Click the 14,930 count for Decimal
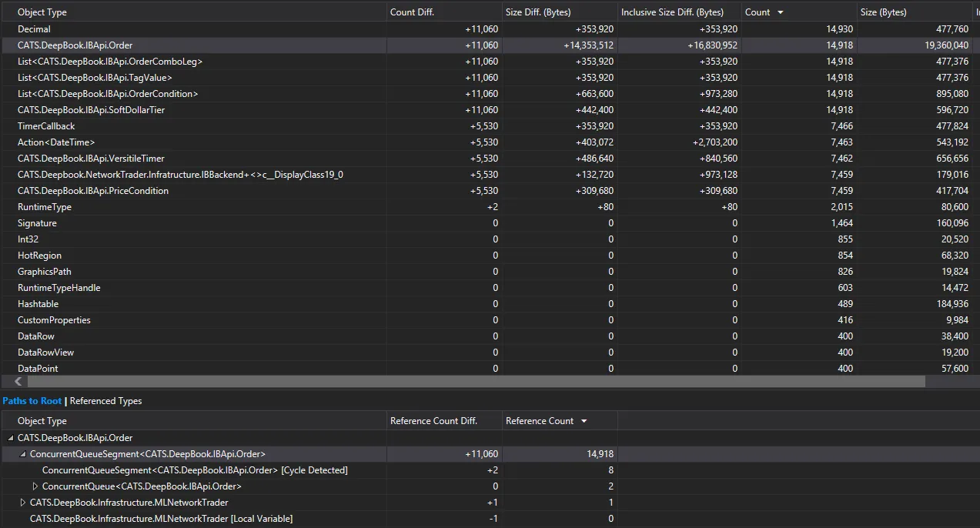Screen dimensions: 980x528 point(840,29)
